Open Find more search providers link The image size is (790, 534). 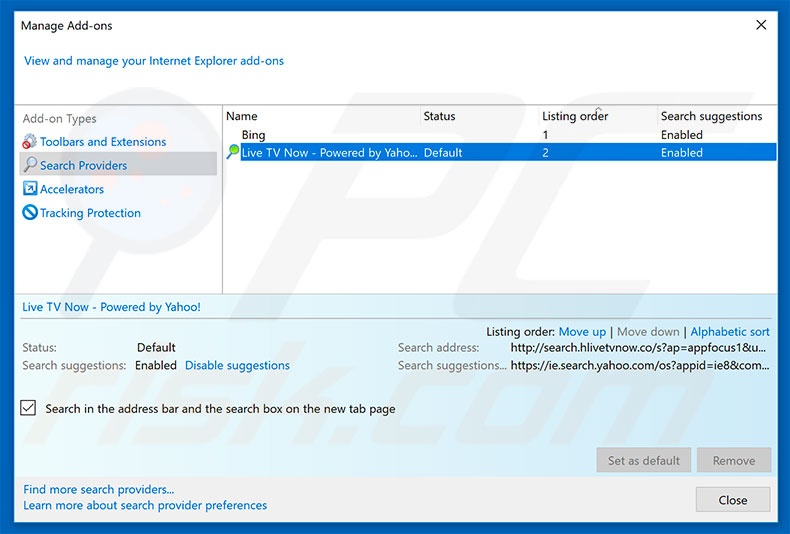(x=99, y=489)
